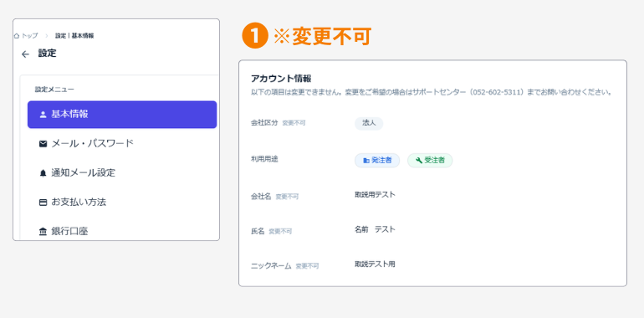644x318 pixels.
Task: Click the 受注者 badge
Action: coord(430,161)
